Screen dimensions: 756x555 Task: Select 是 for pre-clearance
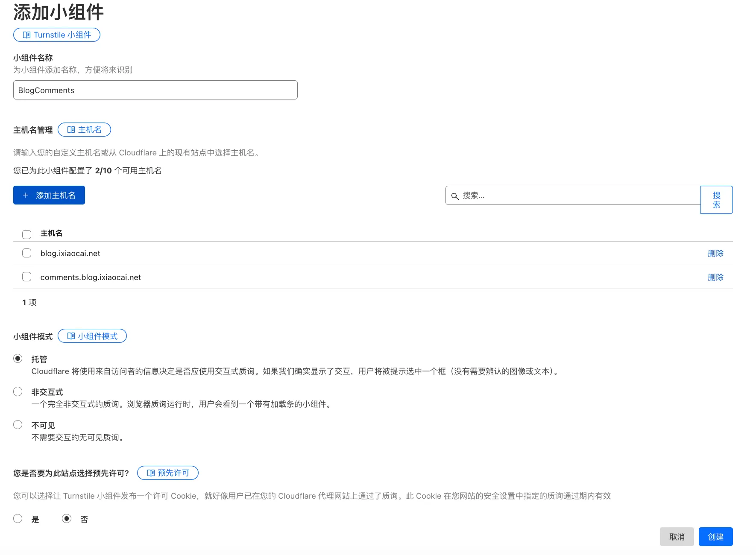point(18,519)
